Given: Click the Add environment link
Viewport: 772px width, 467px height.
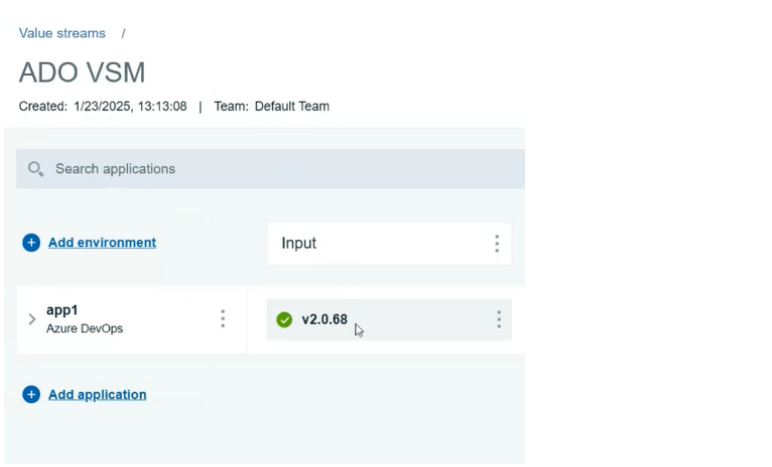Looking at the screenshot, I should (102, 242).
